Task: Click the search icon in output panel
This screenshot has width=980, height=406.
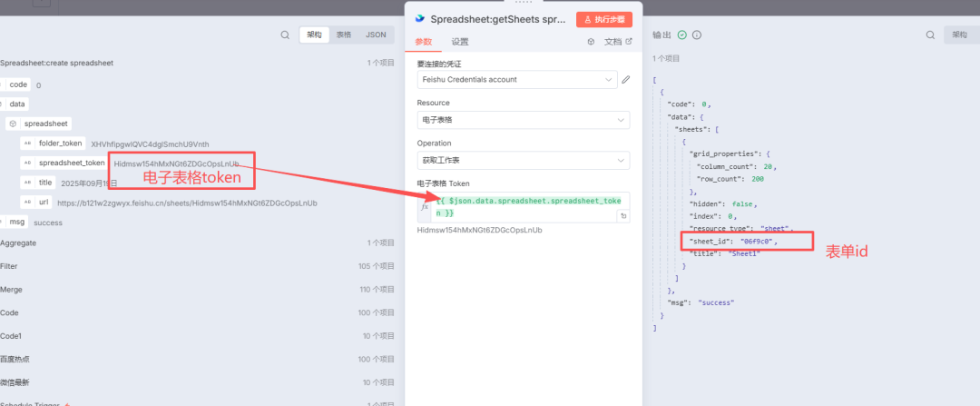Action: [930, 35]
